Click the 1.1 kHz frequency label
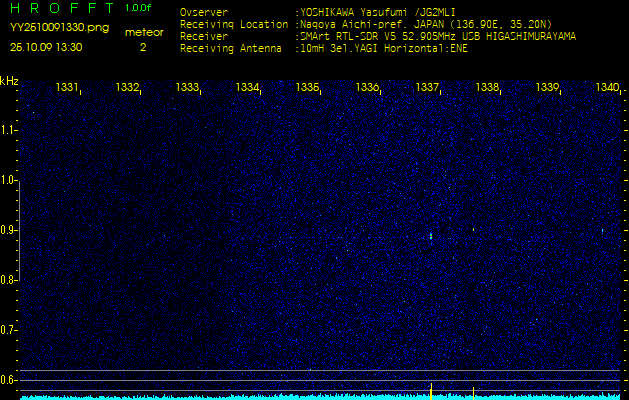This screenshot has height=400, width=629. [9, 130]
